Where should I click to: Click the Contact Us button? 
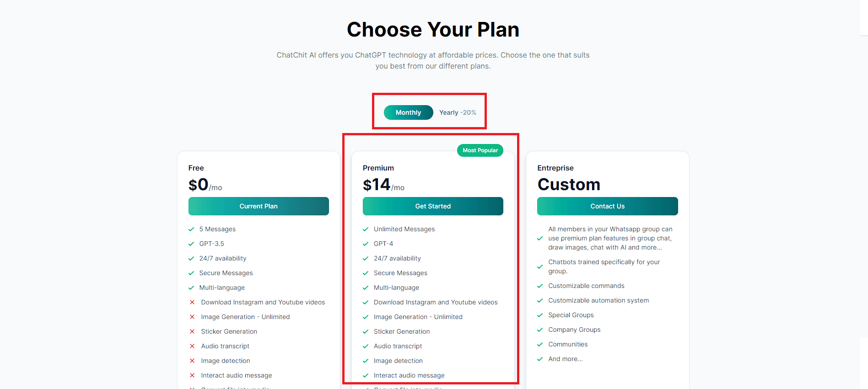point(607,206)
